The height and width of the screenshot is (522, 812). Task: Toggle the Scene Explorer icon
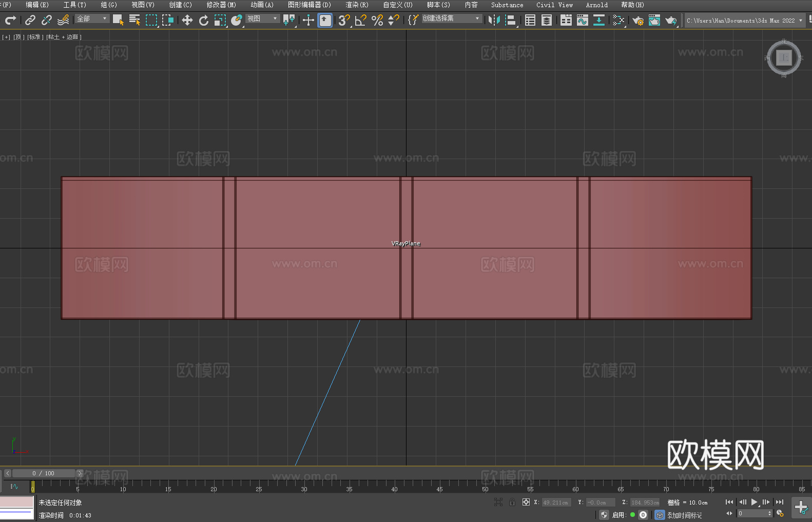click(530, 20)
